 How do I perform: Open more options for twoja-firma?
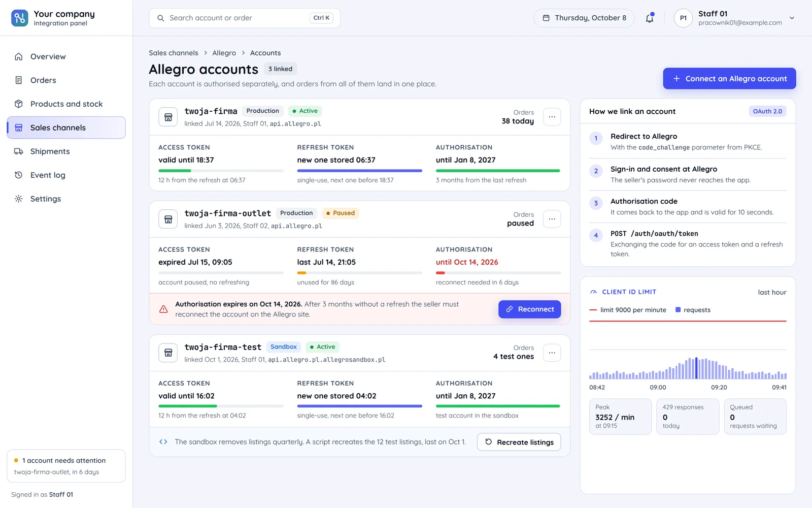(552, 117)
